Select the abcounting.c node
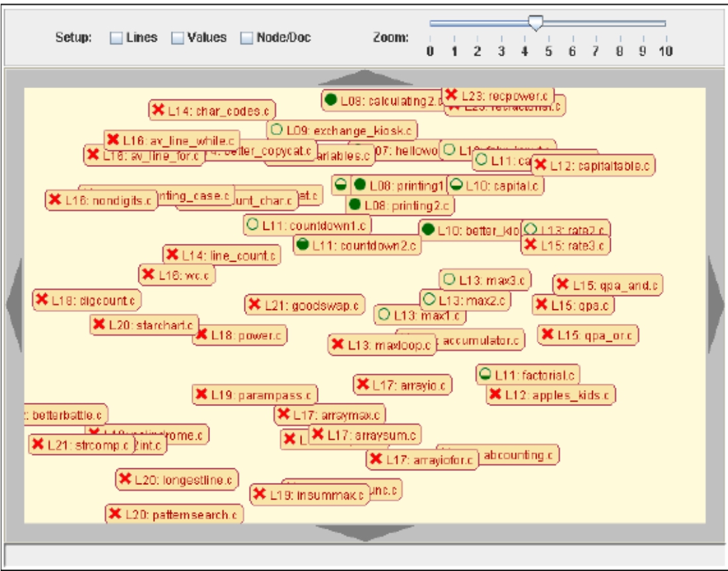728x571 pixels. coord(518,455)
